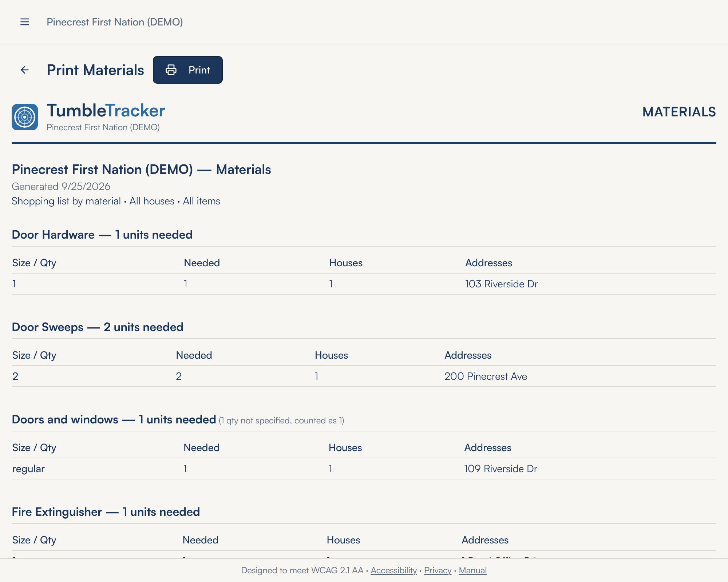Click the Shopping list by material summary line
This screenshot has width=728, height=582.
116,201
